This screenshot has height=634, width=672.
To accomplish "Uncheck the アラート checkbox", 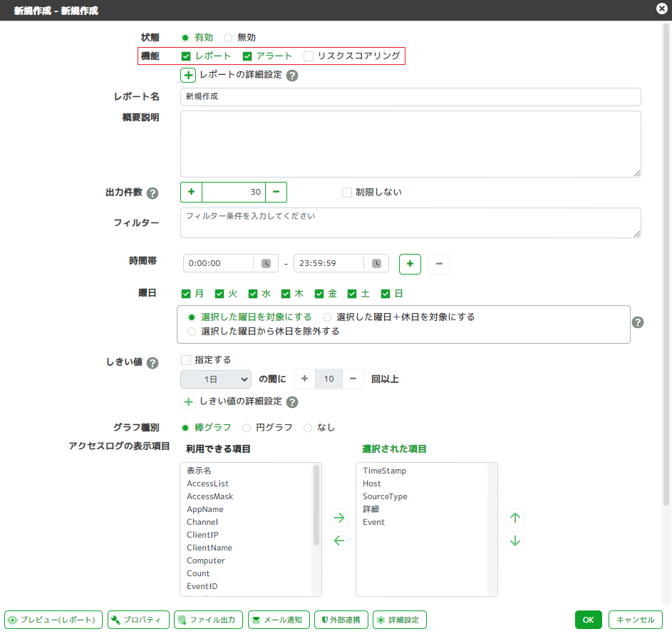I will coord(247,56).
